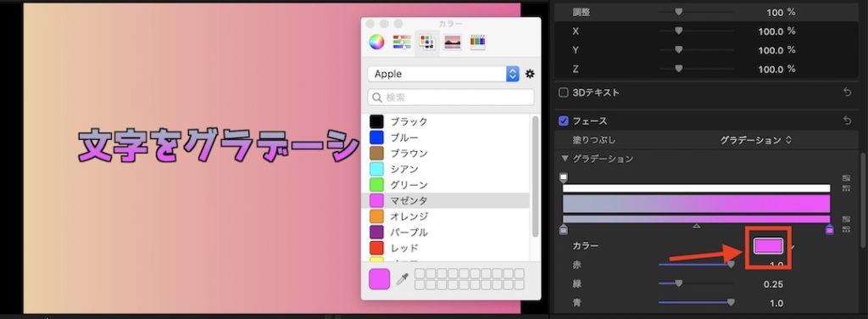Open the color wheel tab in color picker

point(376,42)
